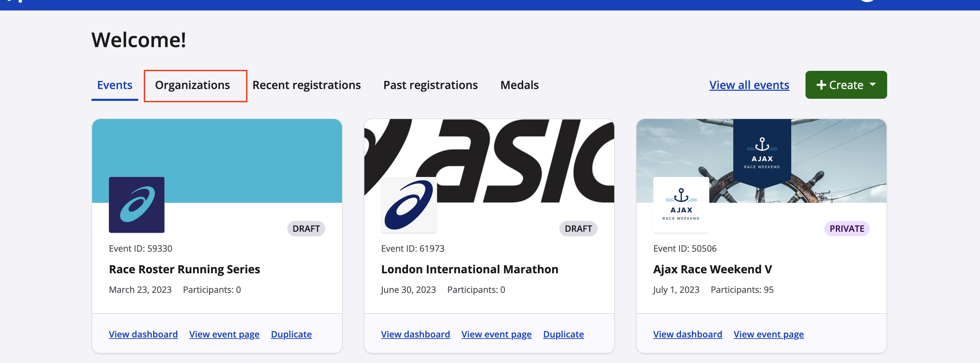The width and height of the screenshot is (980, 363).
Task: Switch to the Organizations tab
Action: [193, 85]
